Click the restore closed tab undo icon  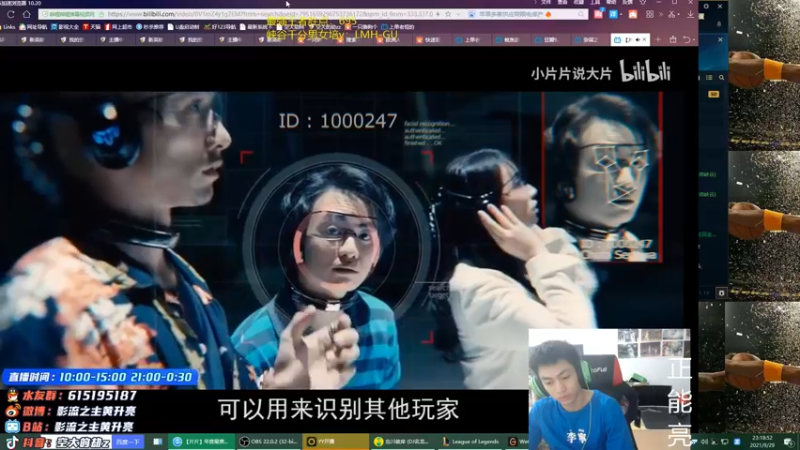point(687,39)
